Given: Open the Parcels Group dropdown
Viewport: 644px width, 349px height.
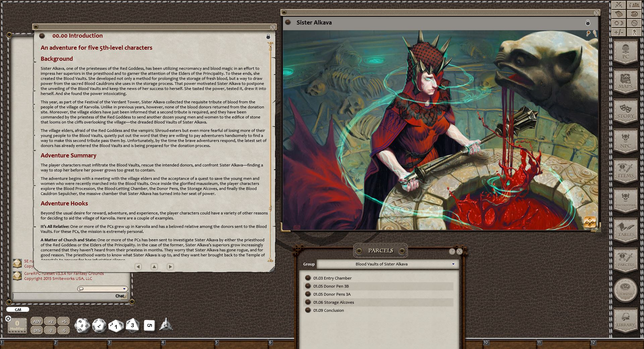Looking at the screenshot, I should [x=387, y=264].
